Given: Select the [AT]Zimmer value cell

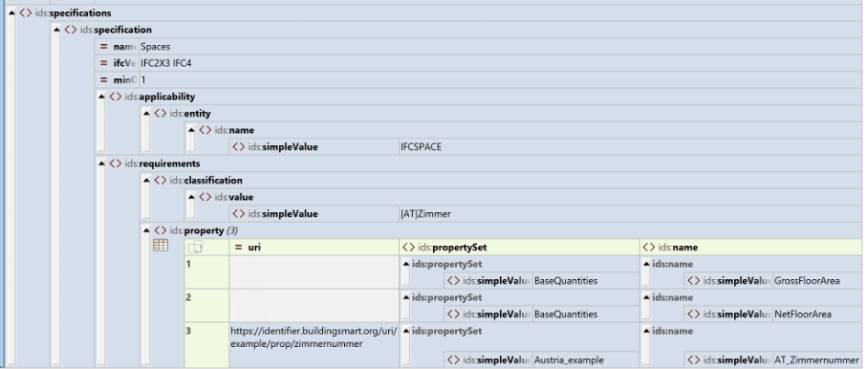Looking at the screenshot, I should pyautogui.click(x=630, y=214).
